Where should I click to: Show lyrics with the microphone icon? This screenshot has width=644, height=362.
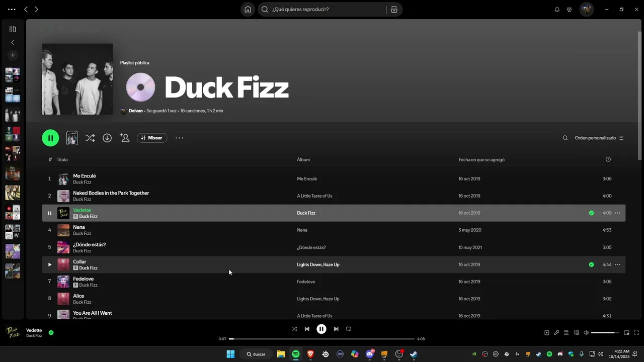[556, 333]
